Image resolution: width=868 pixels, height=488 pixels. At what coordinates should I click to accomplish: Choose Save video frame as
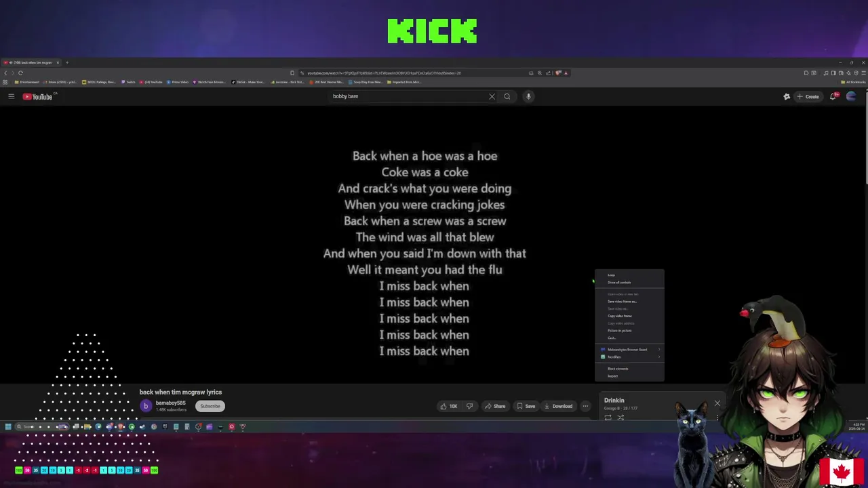point(629,302)
